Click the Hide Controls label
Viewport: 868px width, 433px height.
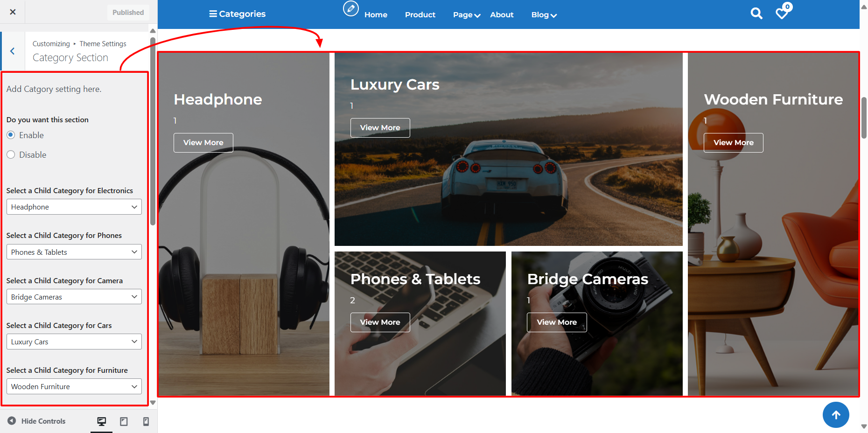(43, 421)
